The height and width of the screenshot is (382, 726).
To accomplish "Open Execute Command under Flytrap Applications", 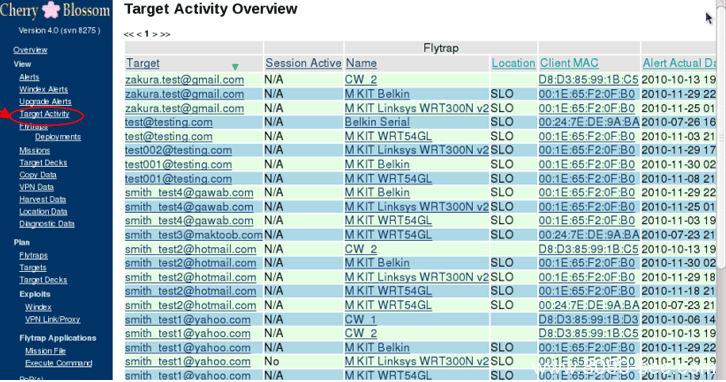I will click(59, 363).
